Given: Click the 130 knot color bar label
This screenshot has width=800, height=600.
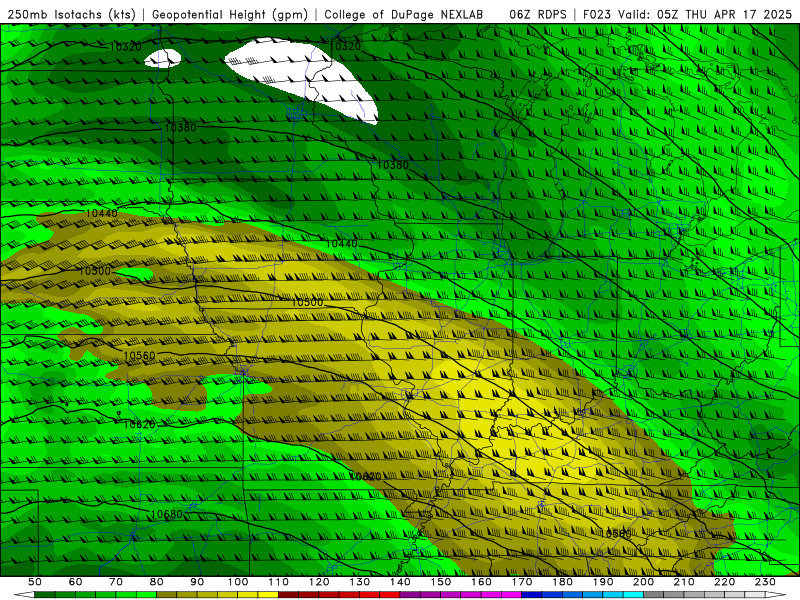Looking at the screenshot, I should coord(359,582).
